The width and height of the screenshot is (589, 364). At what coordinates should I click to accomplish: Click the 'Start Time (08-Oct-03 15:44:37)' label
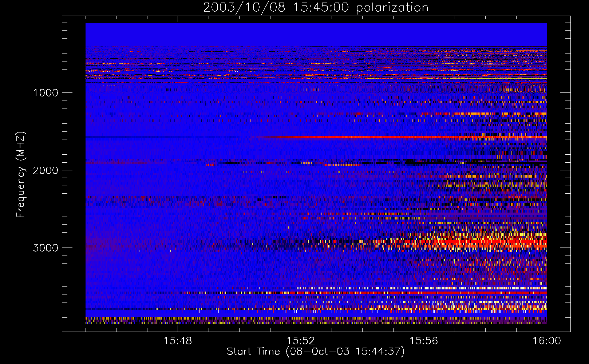pyautogui.click(x=316, y=352)
